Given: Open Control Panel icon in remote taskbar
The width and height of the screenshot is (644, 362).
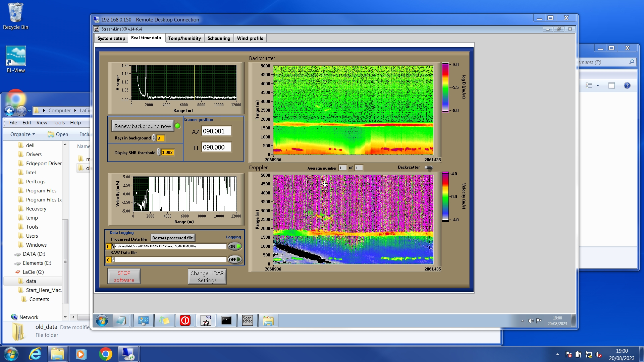Looking at the screenshot, I should click(x=143, y=321).
